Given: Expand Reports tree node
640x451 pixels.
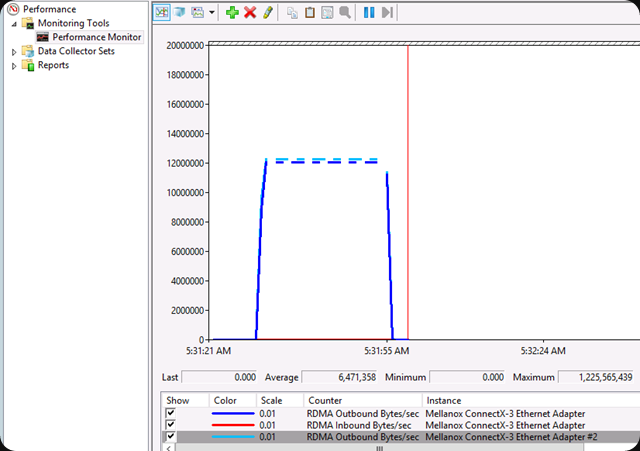Looking at the screenshot, I should (14, 66).
